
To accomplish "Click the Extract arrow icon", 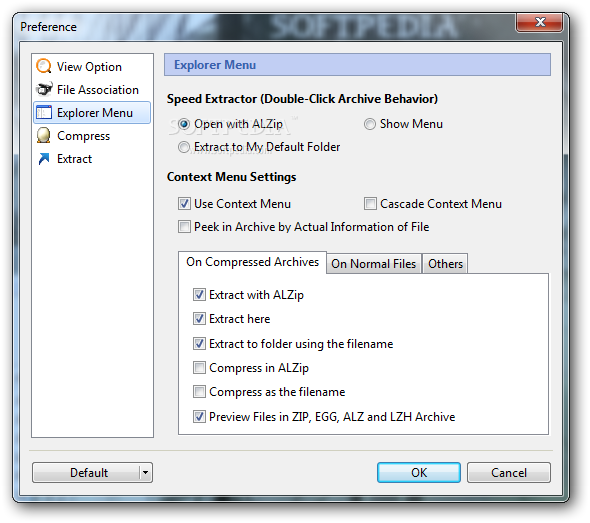I will [x=44, y=159].
